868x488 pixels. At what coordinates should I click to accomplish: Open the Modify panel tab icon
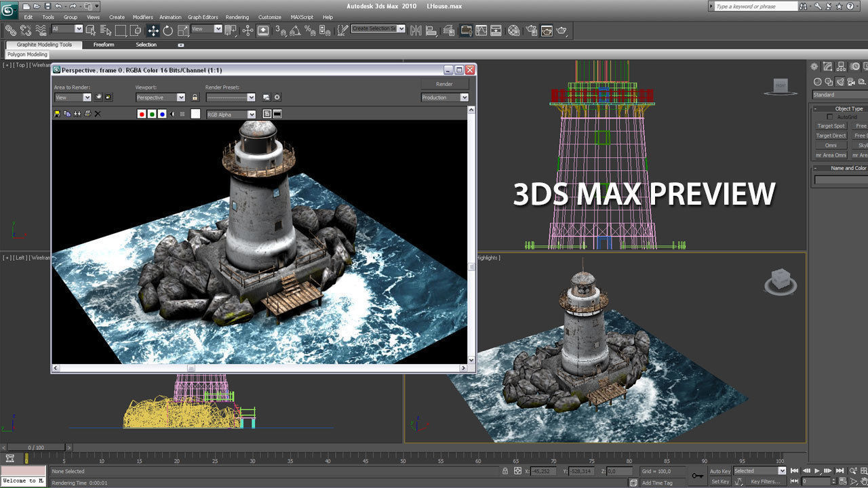(x=828, y=66)
